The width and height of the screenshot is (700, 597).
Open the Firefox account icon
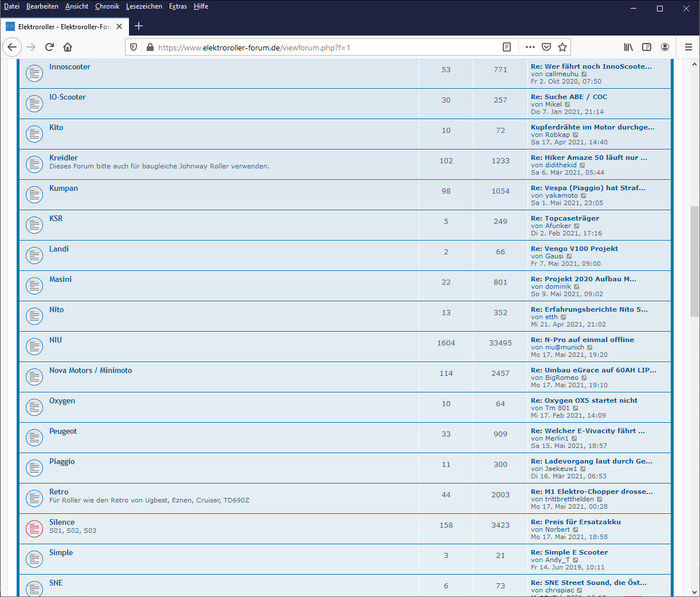click(665, 47)
